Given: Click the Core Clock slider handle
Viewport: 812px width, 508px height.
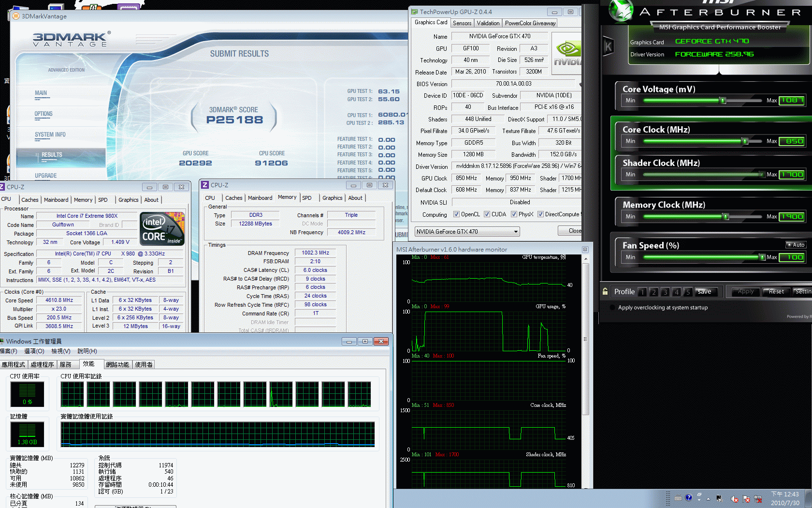Looking at the screenshot, I should pos(745,141).
